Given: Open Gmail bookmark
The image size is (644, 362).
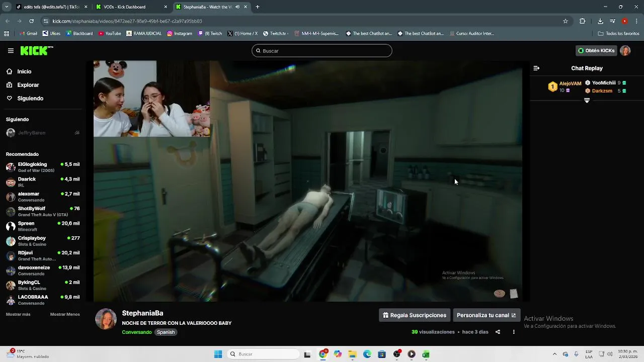Looking at the screenshot, I should [x=28, y=34].
